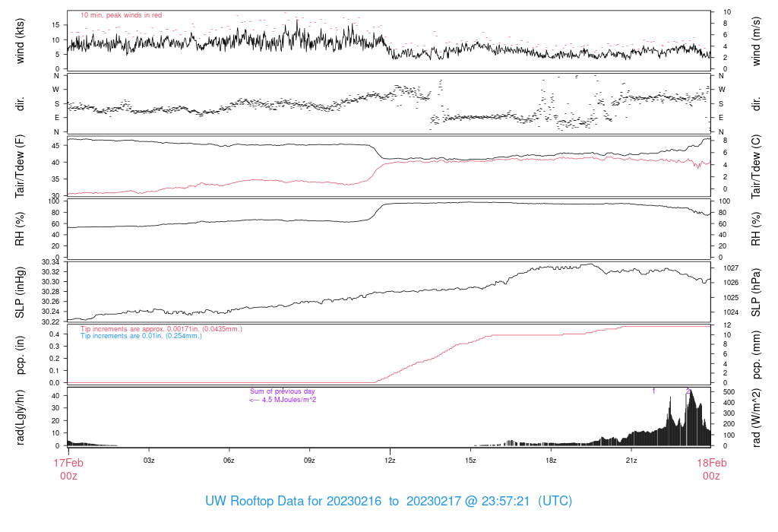Click the 'SLP (hPa)' axis label

[x=756, y=293]
